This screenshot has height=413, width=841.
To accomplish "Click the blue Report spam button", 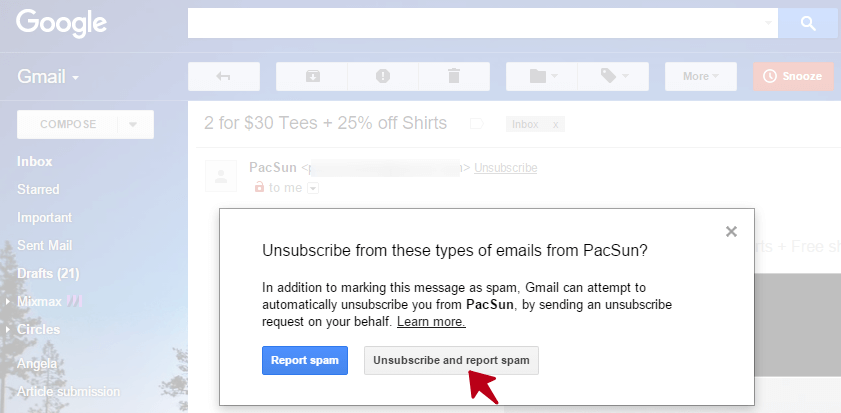I will pyautogui.click(x=305, y=360).
